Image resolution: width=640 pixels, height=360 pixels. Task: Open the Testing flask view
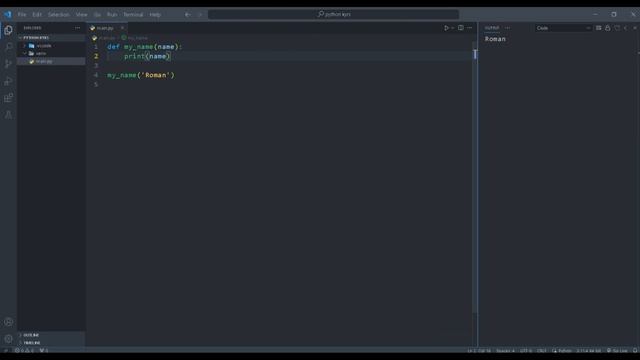8,115
